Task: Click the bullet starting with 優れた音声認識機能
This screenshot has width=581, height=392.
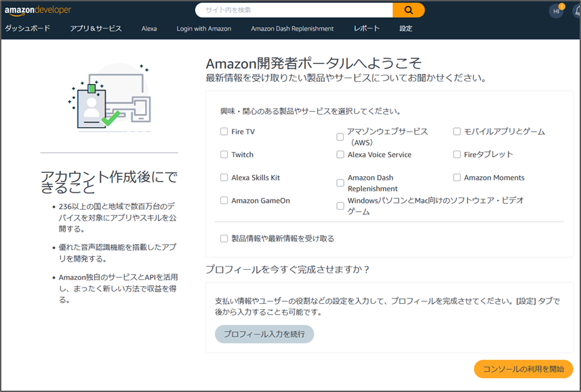Action: point(117,253)
